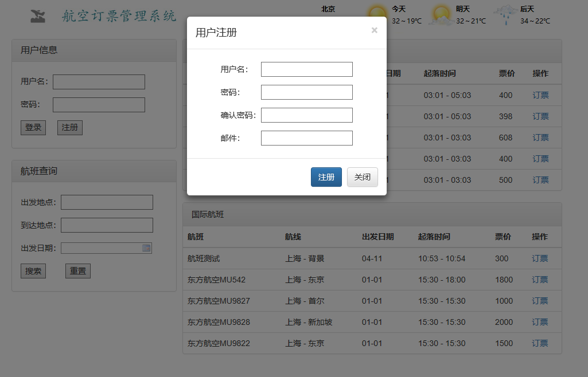Click the 票价 header in 国际航班 table

503,237
